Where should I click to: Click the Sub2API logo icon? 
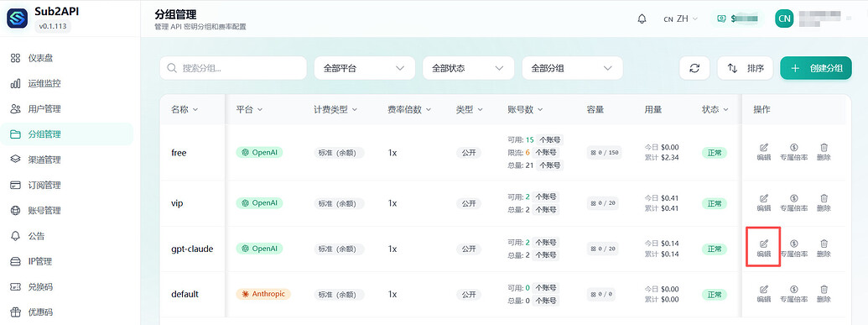[x=17, y=18]
